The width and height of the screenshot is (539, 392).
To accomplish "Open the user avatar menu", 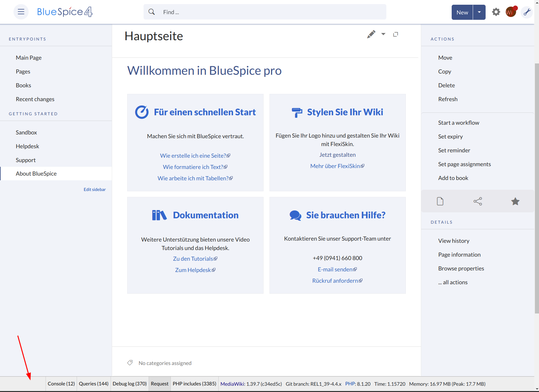I will [x=511, y=12].
